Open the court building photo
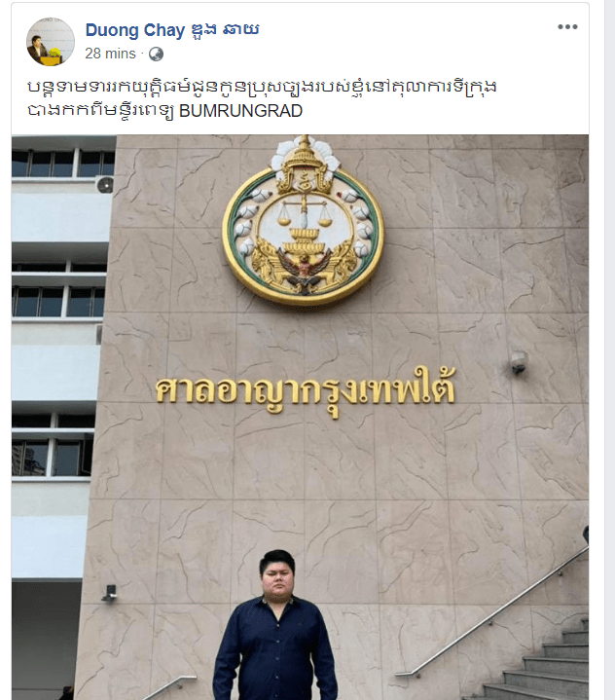The image size is (615, 700). [300, 417]
